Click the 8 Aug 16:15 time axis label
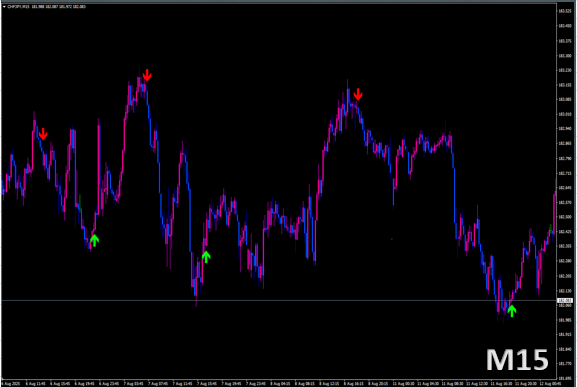Screen dimensions: 577x387 pos(354,384)
